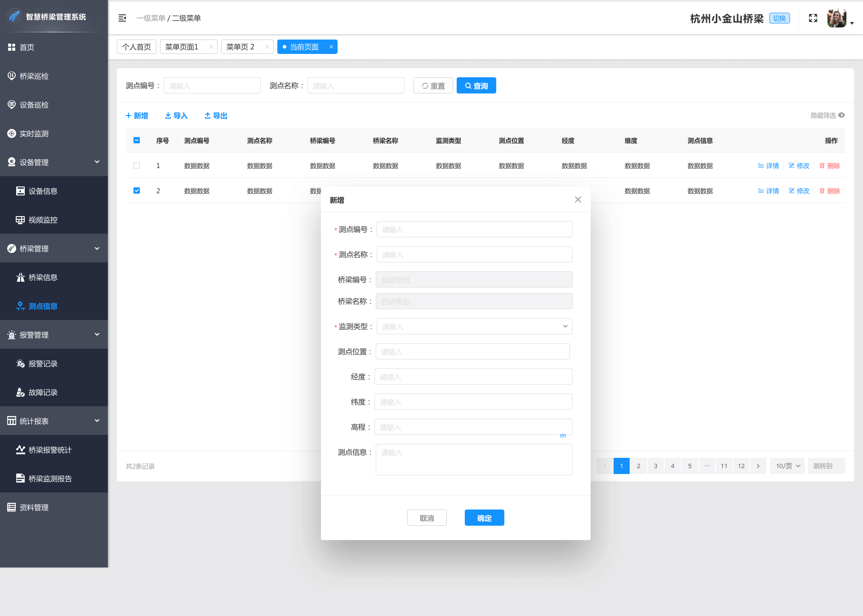The height and width of the screenshot is (616, 863).
Task: Click delete icon for row 1
Action: (x=829, y=166)
